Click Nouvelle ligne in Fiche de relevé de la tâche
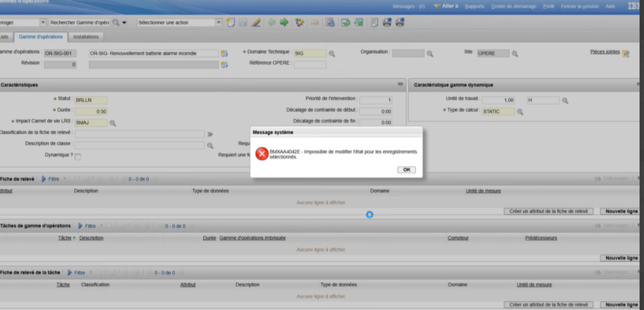The width and height of the screenshot is (644, 310). click(x=621, y=305)
